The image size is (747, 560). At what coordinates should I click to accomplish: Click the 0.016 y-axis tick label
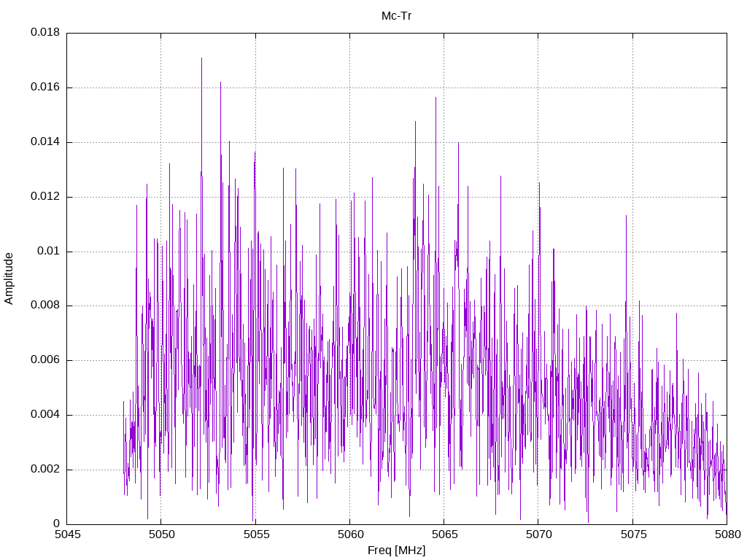45,87
